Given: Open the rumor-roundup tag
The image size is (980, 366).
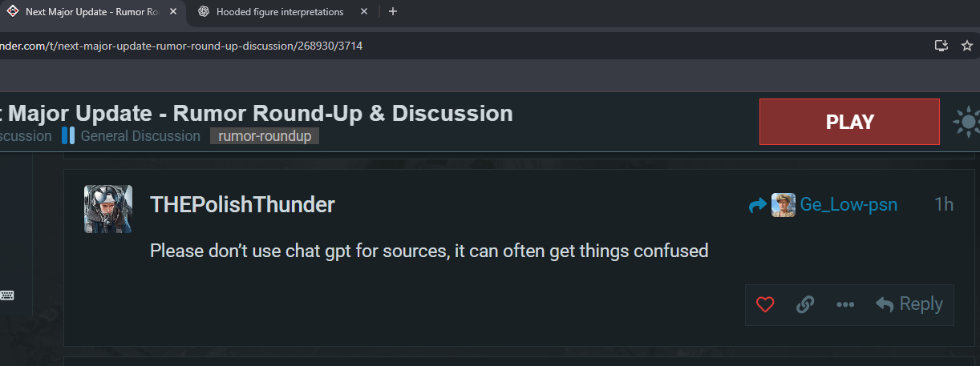Looking at the screenshot, I should tap(265, 136).
